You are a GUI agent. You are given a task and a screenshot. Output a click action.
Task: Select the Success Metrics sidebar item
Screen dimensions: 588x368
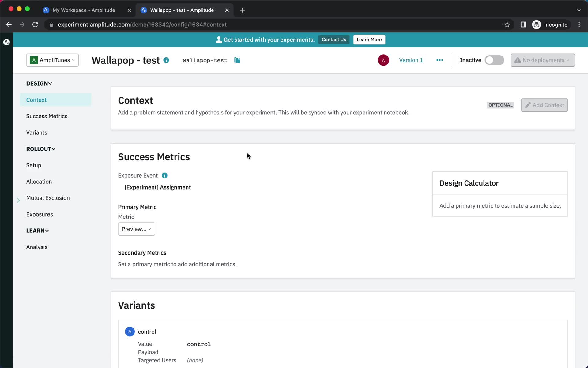click(x=47, y=116)
